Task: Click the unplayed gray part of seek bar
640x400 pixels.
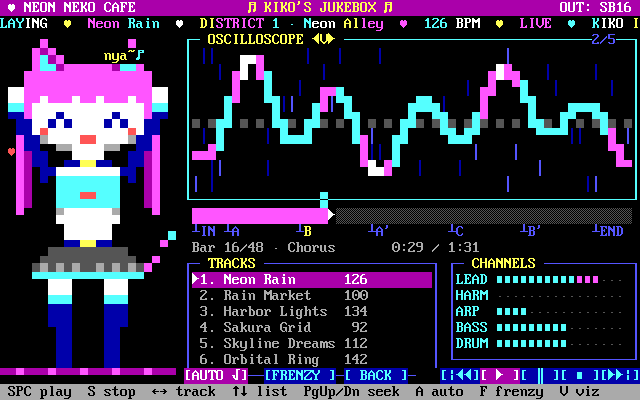Action: [x=484, y=216]
